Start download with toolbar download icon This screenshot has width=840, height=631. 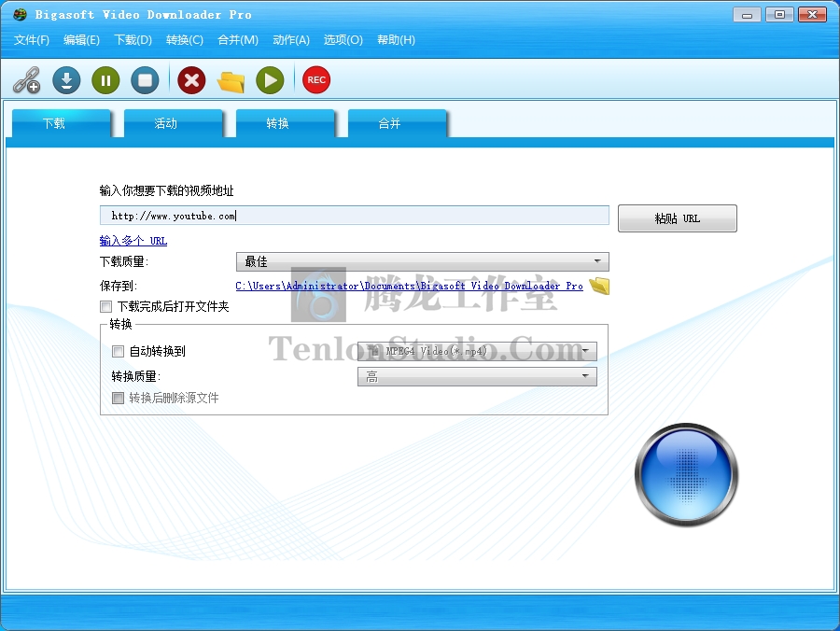[66, 80]
